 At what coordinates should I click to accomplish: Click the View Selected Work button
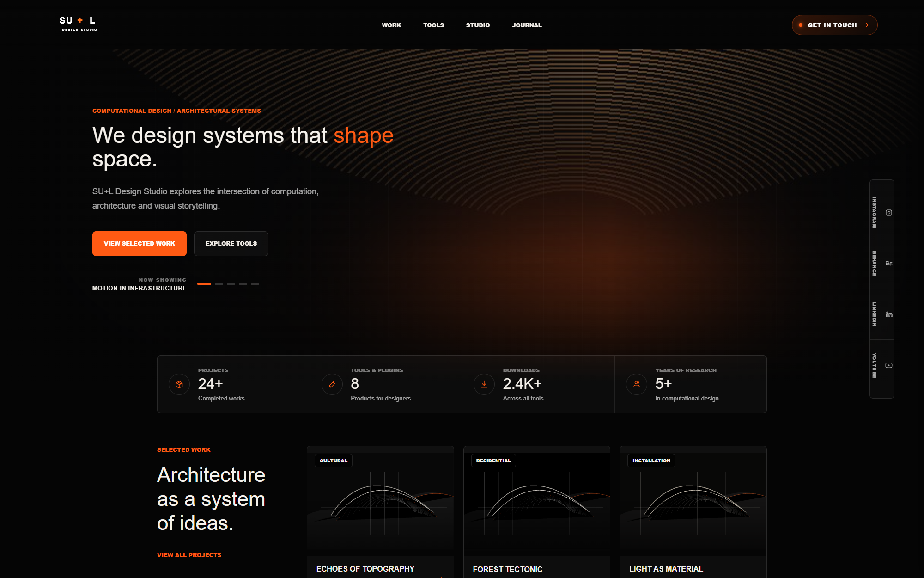[140, 244]
